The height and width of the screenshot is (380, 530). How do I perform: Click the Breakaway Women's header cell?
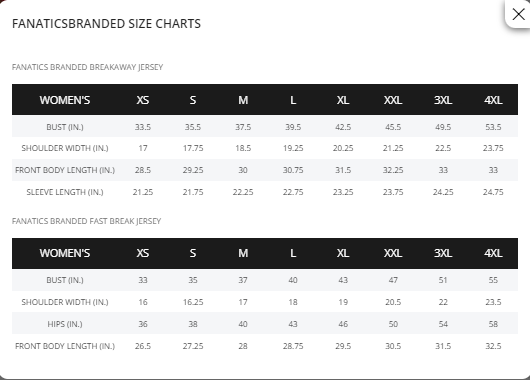point(65,100)
